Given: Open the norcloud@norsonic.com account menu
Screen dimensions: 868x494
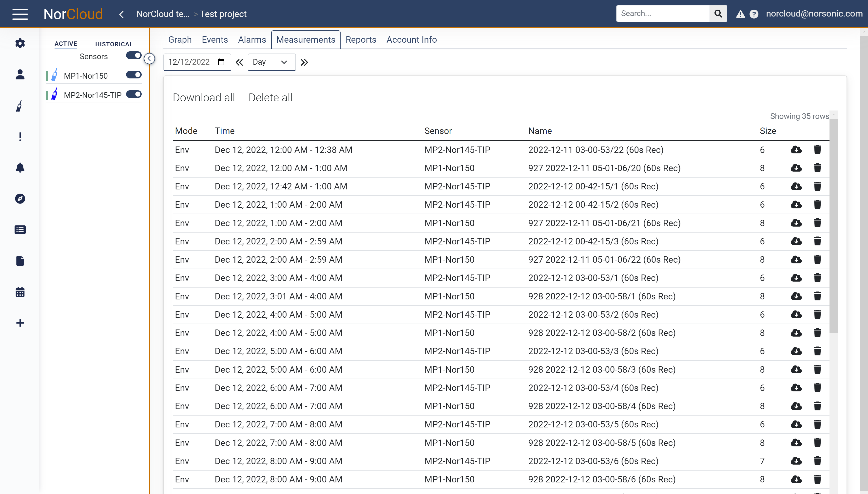Looking at the screenshot, I should click(x=814, y=14).
